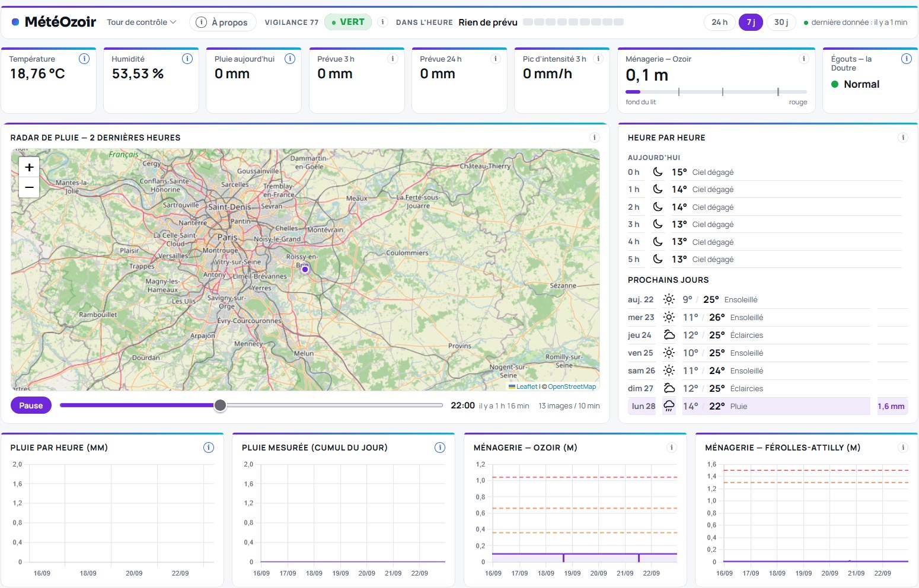919x588 pixels.
Task: Click the auj. 22 forecast row
Action: click(x=768, y=299)
